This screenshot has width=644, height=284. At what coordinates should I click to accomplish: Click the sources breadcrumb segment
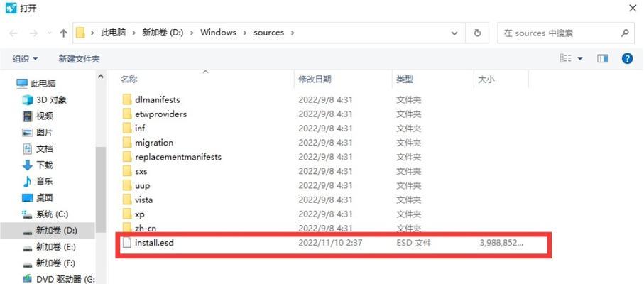268,33
